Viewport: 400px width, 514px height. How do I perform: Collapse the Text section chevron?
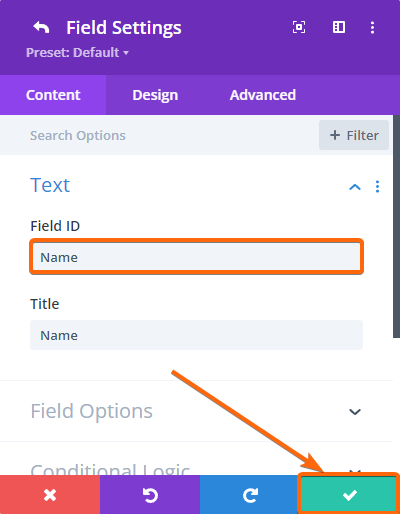coord(355,187)
